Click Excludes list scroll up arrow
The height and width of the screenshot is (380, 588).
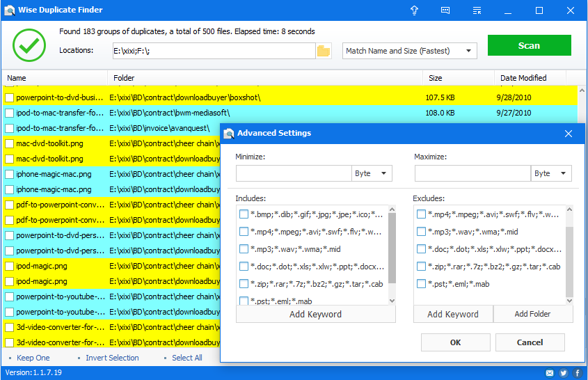[569, 209]
